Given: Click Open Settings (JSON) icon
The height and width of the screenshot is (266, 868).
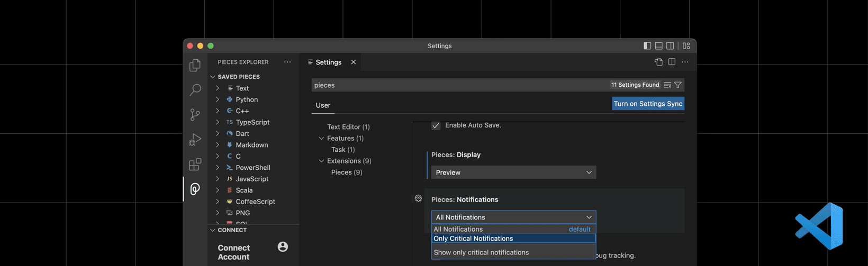Looking at the screenshot, I should [658, 62].
